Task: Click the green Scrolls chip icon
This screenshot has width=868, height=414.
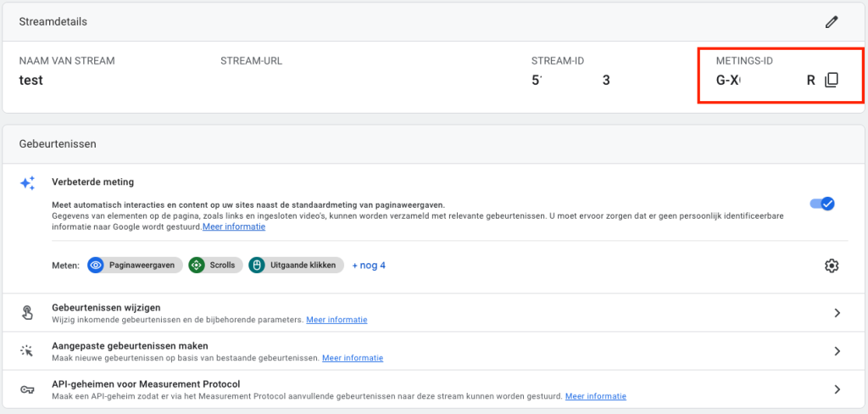Action: click(x=197, y=266)
